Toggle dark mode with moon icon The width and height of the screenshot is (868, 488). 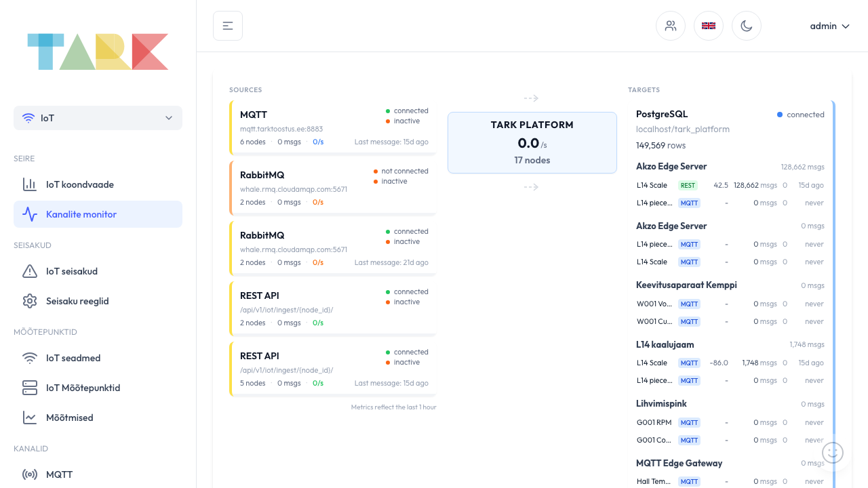pyautogui.click(x=747, y=26)
